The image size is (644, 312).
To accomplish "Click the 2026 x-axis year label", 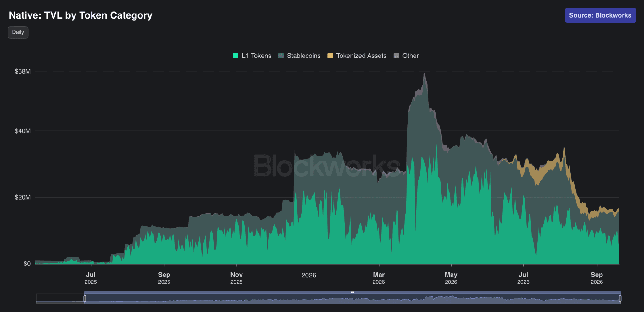I will tap(309, 276).
